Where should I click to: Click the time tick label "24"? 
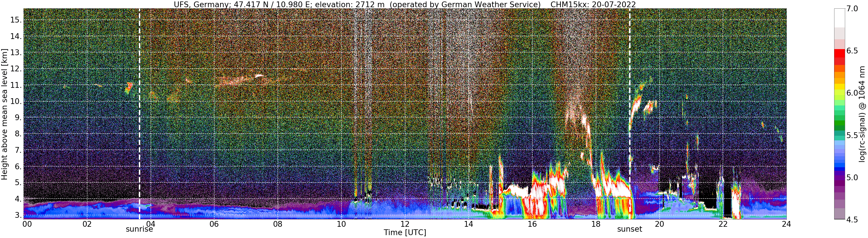tap(786, 224)
